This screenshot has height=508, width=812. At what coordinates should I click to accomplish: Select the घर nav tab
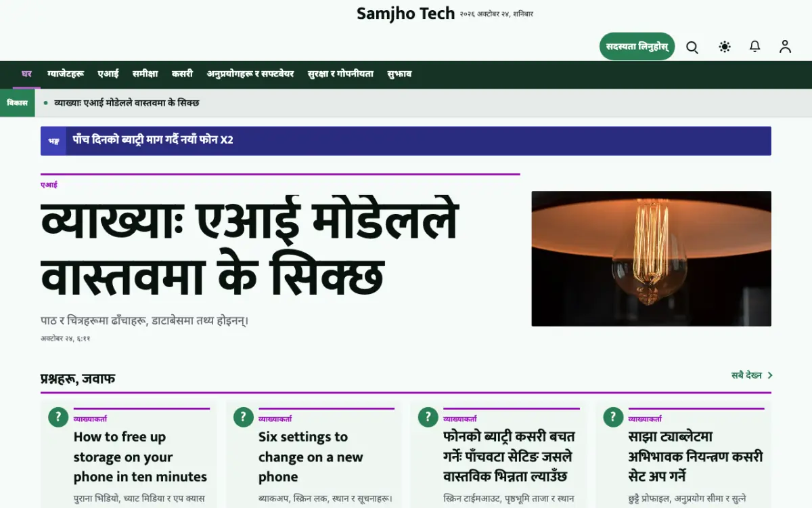(26, 74)
